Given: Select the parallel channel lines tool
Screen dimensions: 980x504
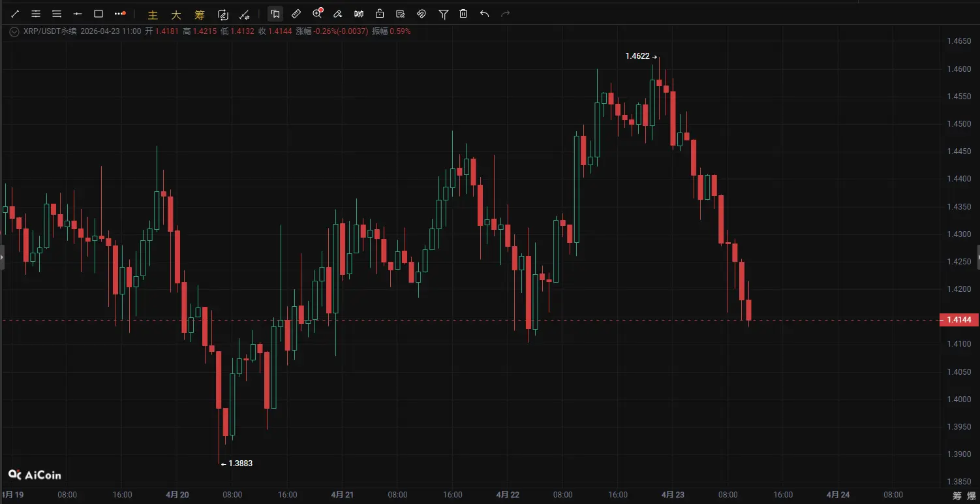Looking at the screenshot, I should click(36, 13).
